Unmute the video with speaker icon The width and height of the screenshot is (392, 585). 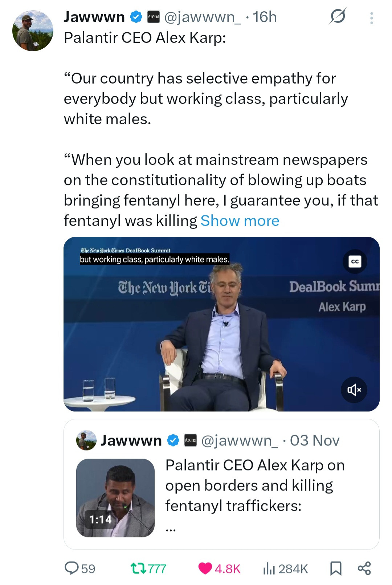(x=354, y=390)
